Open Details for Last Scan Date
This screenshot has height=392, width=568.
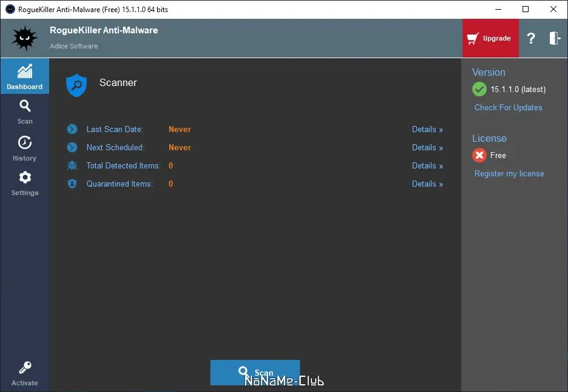point(427,129)
